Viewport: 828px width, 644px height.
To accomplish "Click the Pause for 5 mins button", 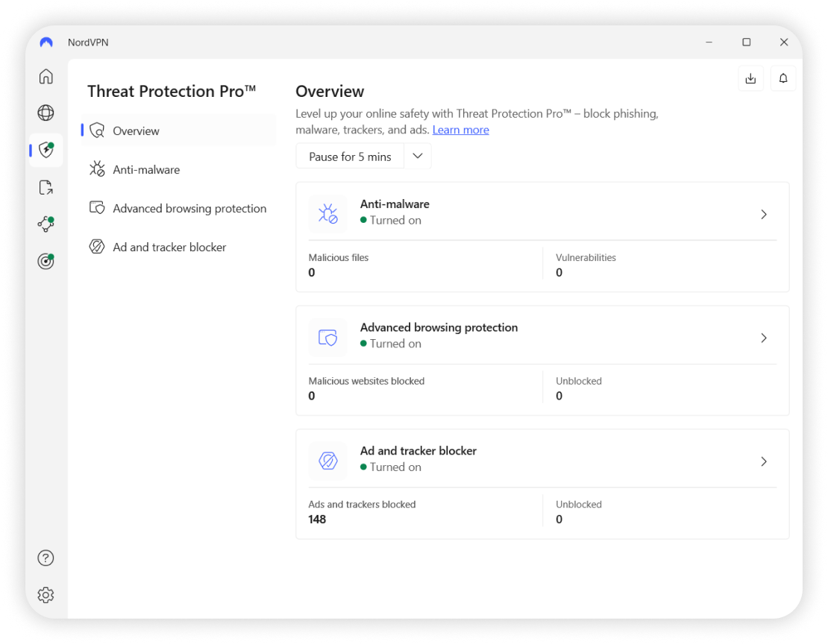I will coord(350,157).
